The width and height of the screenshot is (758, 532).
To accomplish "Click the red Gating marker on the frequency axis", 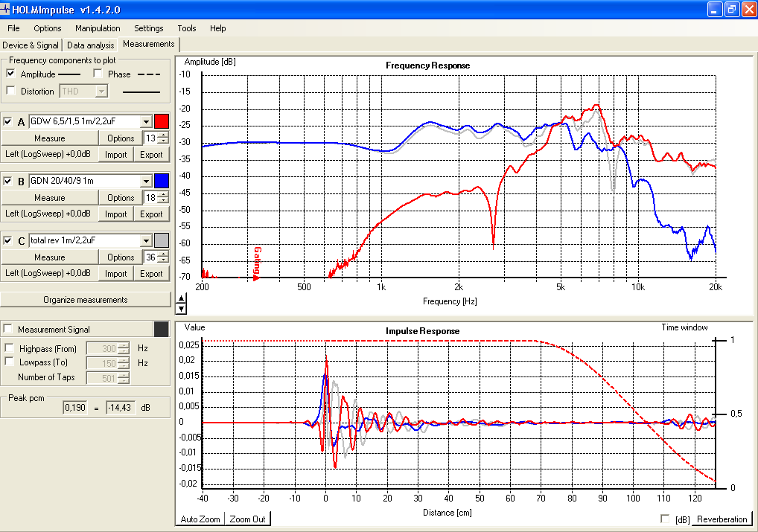I will coord(257,263).
